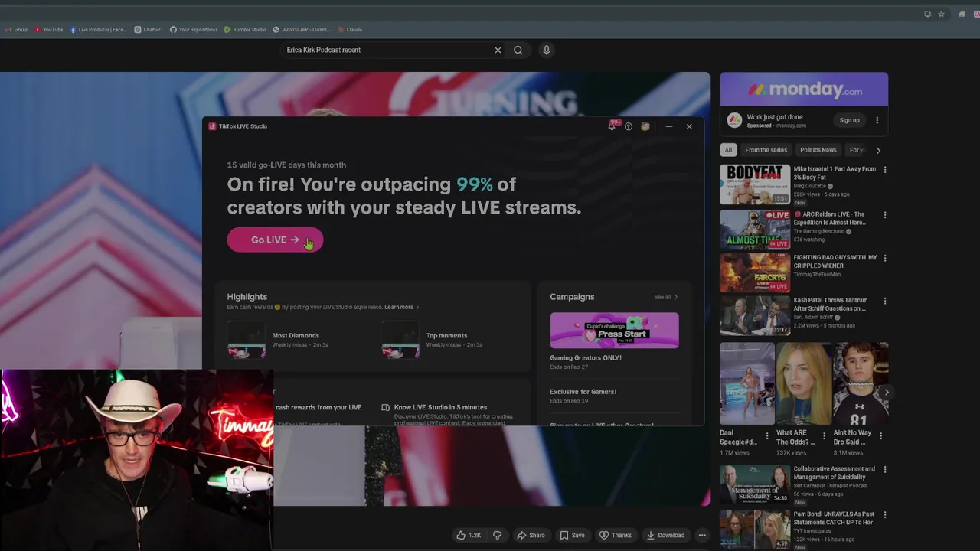Open Know LIVE Studio in 5 minutes
980x551 pixels.
440,407
